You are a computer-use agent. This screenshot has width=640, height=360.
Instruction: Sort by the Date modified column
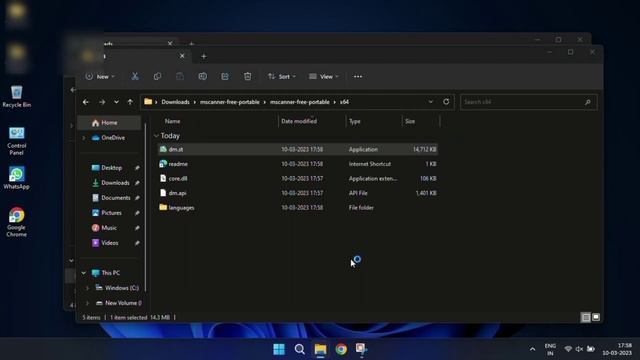tap(299, 121)
